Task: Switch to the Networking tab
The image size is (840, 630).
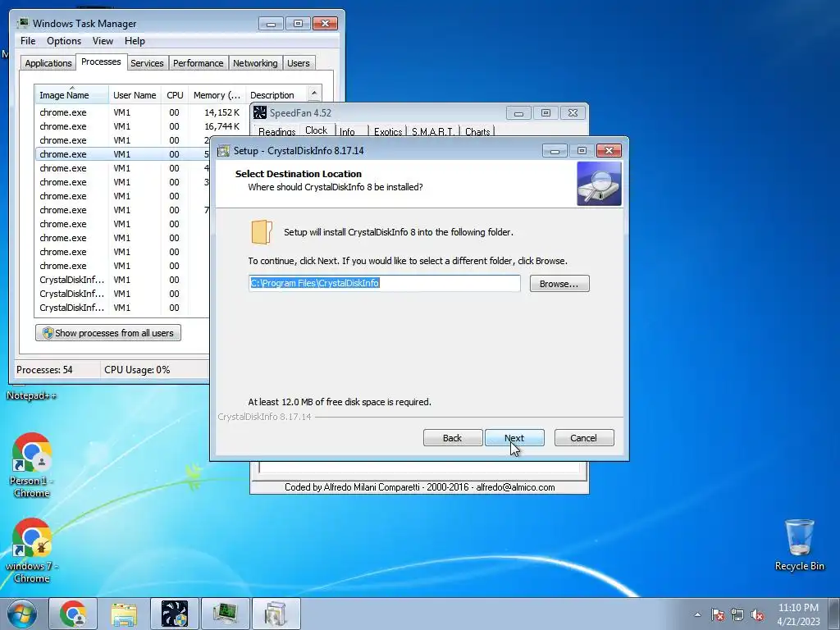Action: pos(255,63)
